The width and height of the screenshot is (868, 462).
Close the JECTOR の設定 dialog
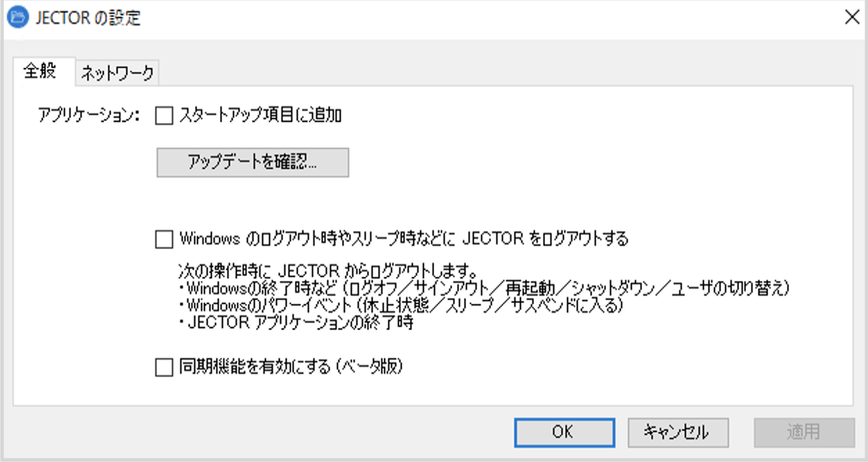(x=851, y=18)
